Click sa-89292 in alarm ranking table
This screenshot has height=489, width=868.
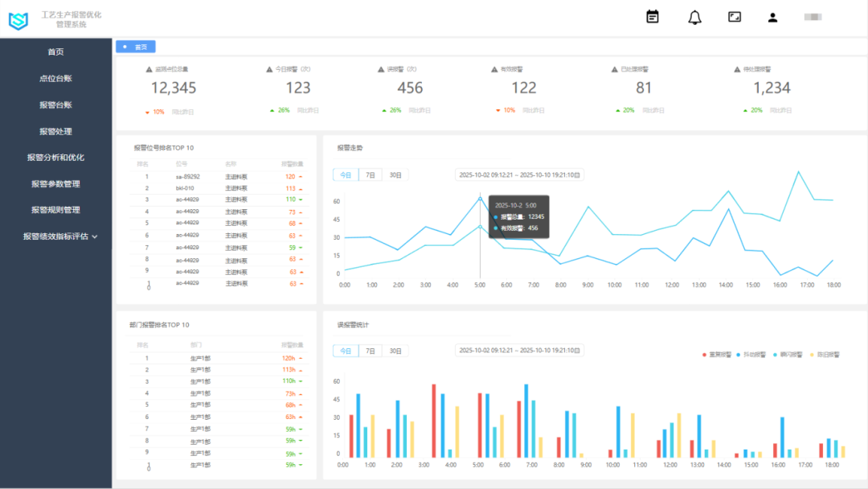(187, 177)
